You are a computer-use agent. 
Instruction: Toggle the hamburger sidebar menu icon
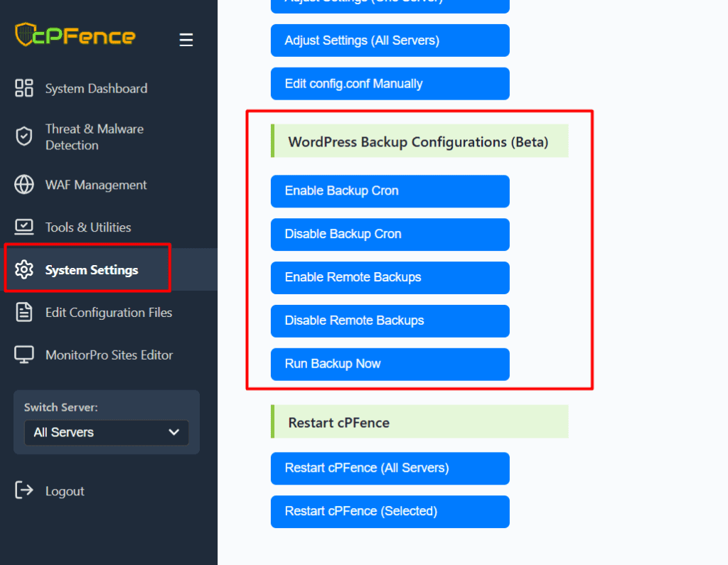point(186,40)
